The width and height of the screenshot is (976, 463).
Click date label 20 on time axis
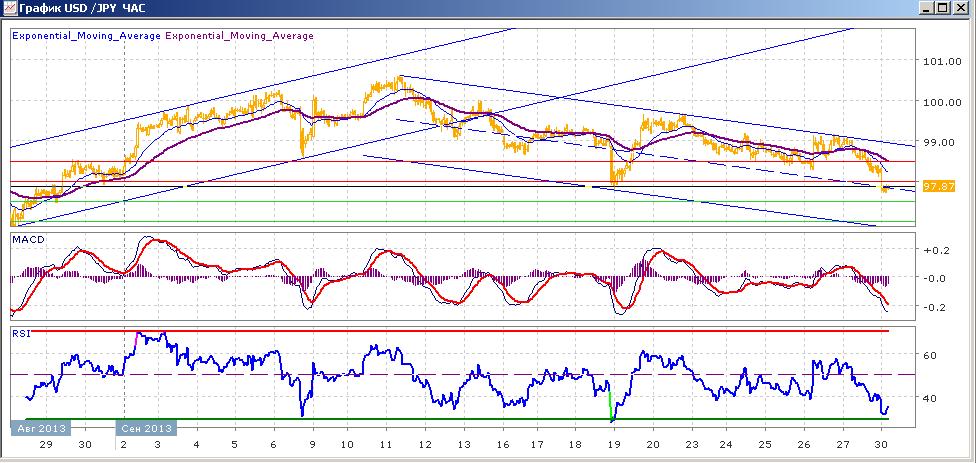(653, 446)
